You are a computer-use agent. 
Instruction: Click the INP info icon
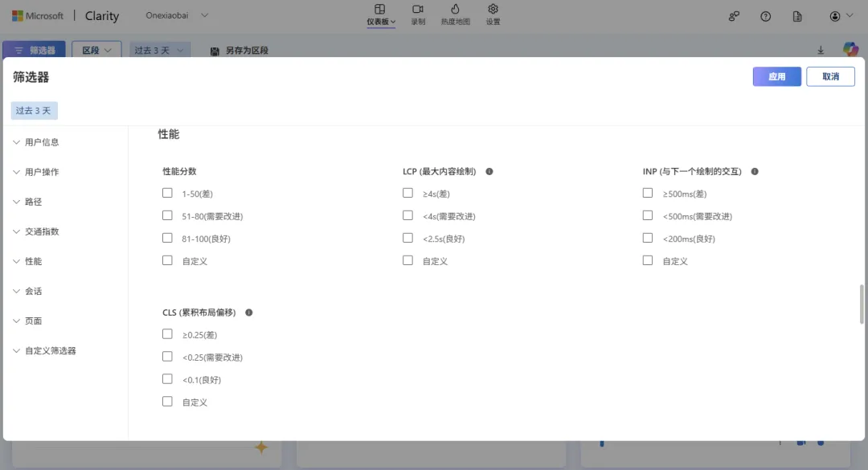(755, 172)
